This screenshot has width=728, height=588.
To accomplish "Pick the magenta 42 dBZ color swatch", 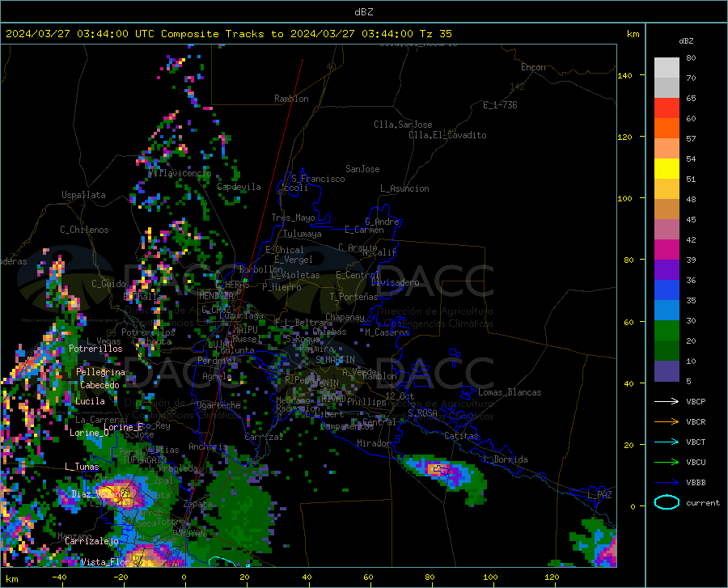I will tap(667, 250).
